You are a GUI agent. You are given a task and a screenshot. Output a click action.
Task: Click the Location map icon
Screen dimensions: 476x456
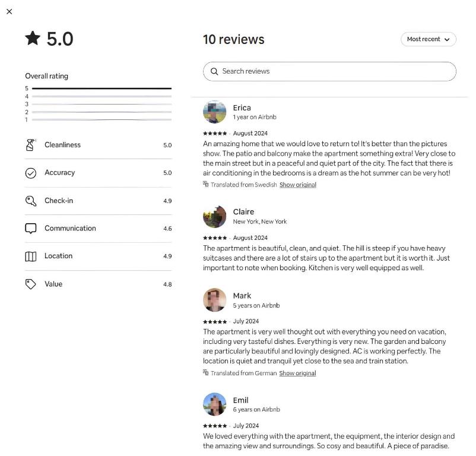coord(31,256)
